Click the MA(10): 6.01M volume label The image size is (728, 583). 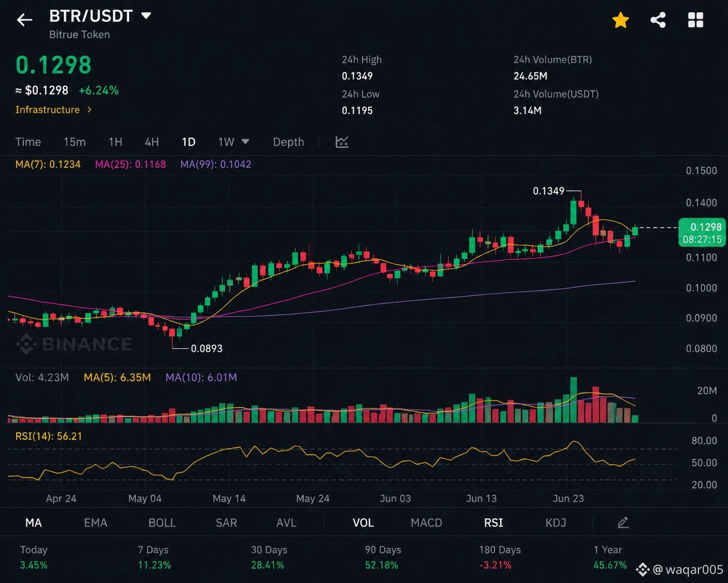201,377
